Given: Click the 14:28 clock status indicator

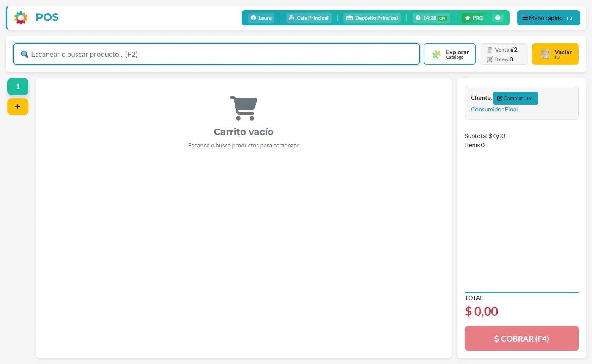Looking at the screenshot, I should [431, 18].
